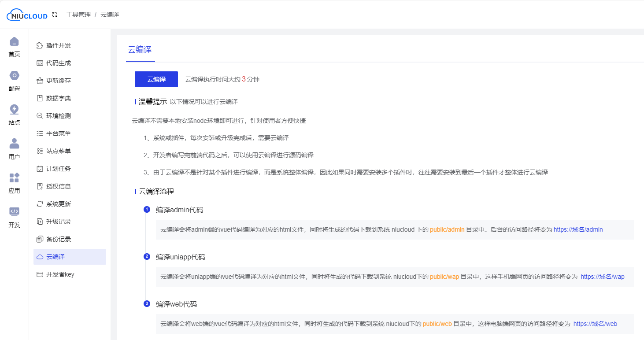The image size is (644, 340).
Task: Click the refresh icon beside the logo
Action: click(x=54, y=14)
